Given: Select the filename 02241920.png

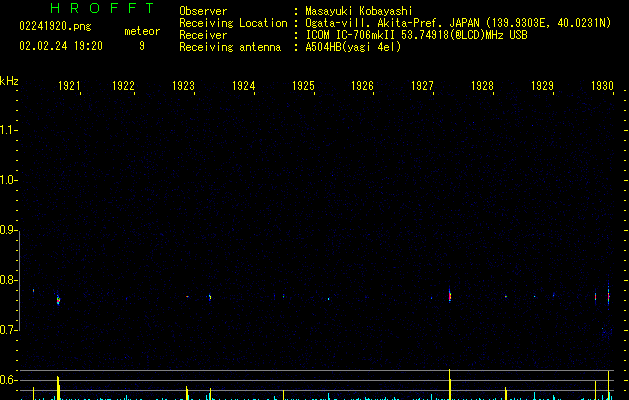Looking at the screenshot, I should (x=55, y=26).
